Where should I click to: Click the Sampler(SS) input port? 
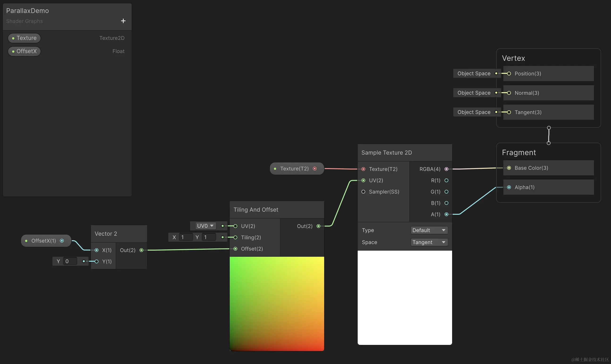(363, 192)
